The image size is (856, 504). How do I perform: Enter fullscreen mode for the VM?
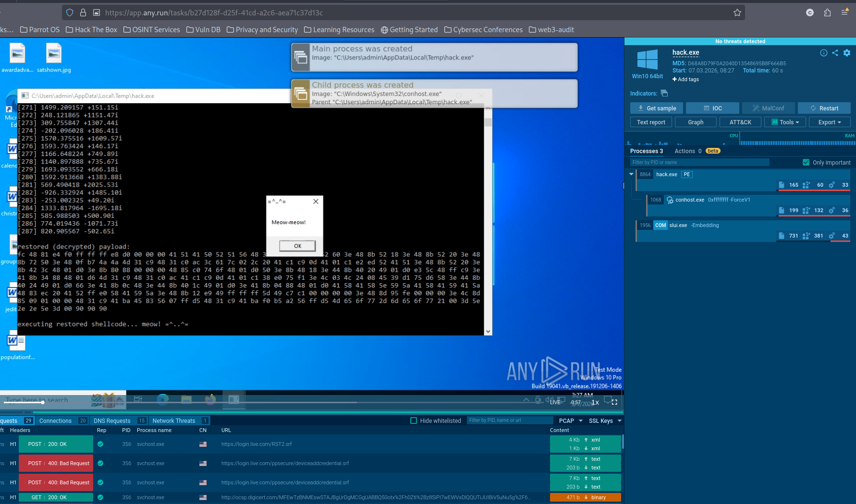click(614, 402)
